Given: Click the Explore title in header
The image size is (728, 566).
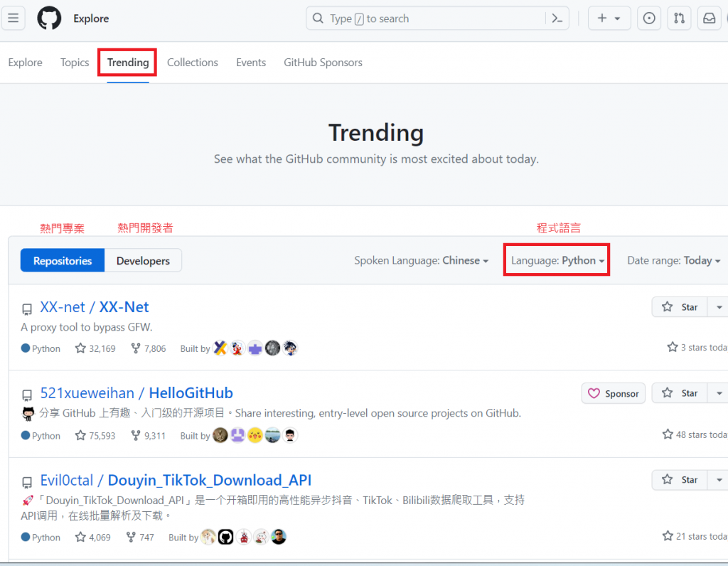Looking at the screenshot, I should pos(91,18).
